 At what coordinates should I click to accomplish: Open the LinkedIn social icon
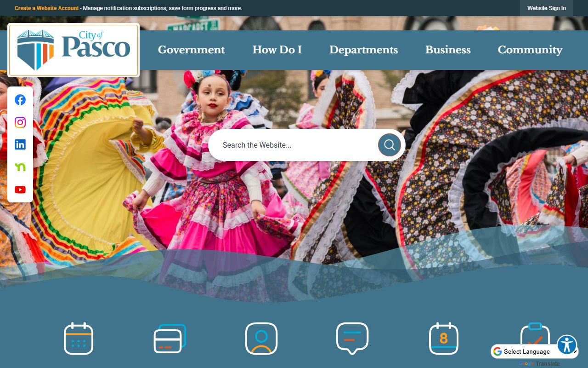coord(20,144)
